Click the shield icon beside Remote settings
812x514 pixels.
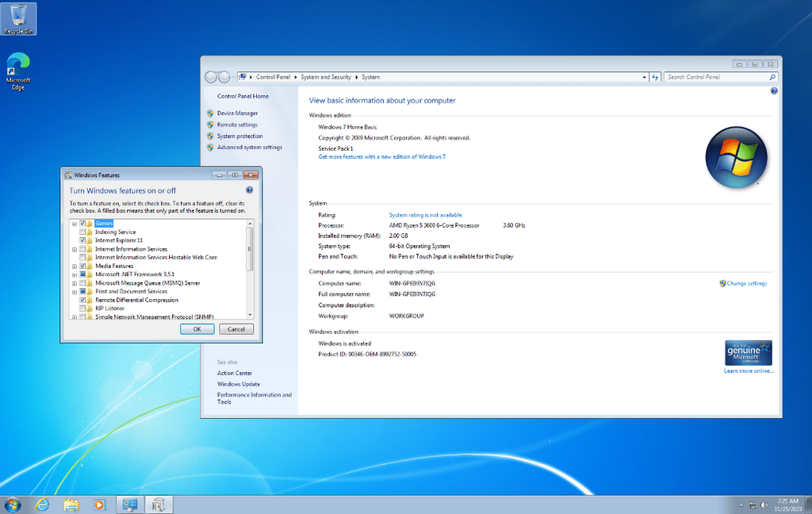click(210, 125)
